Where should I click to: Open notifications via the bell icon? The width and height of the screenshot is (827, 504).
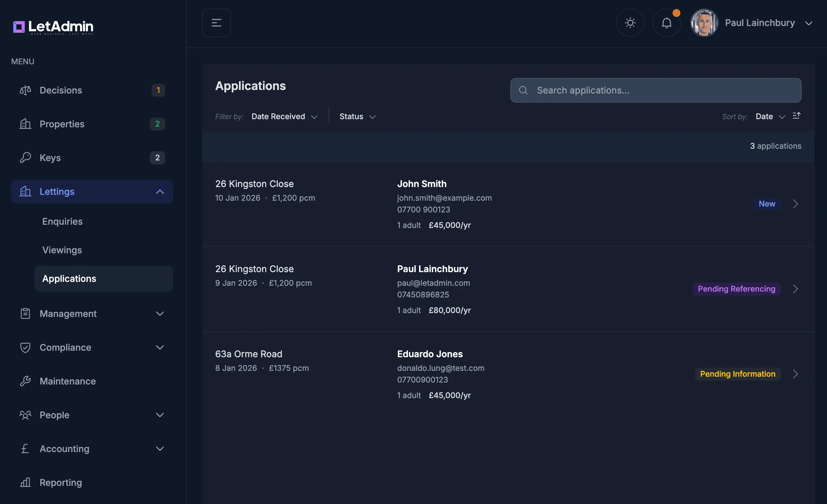pyautogui.click(x=666, y=22)
